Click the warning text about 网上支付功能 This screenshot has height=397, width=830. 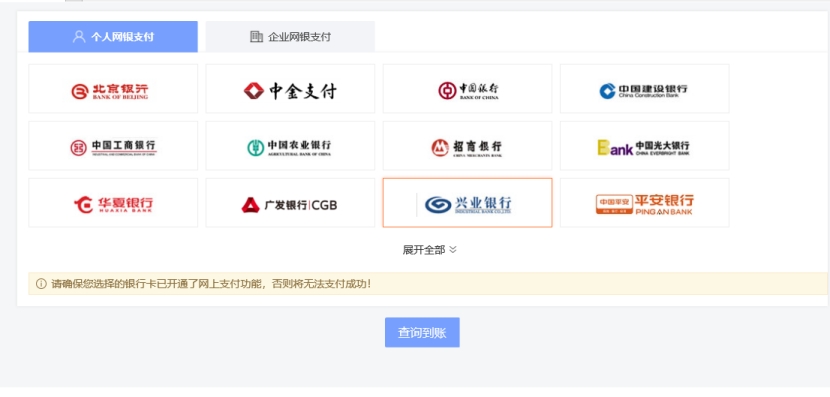click(211, 284)
